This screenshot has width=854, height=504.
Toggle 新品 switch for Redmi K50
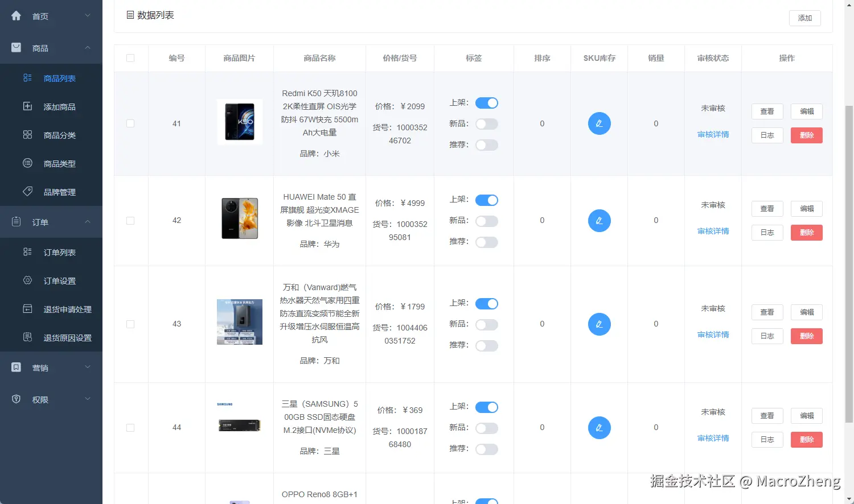point(487,124)
